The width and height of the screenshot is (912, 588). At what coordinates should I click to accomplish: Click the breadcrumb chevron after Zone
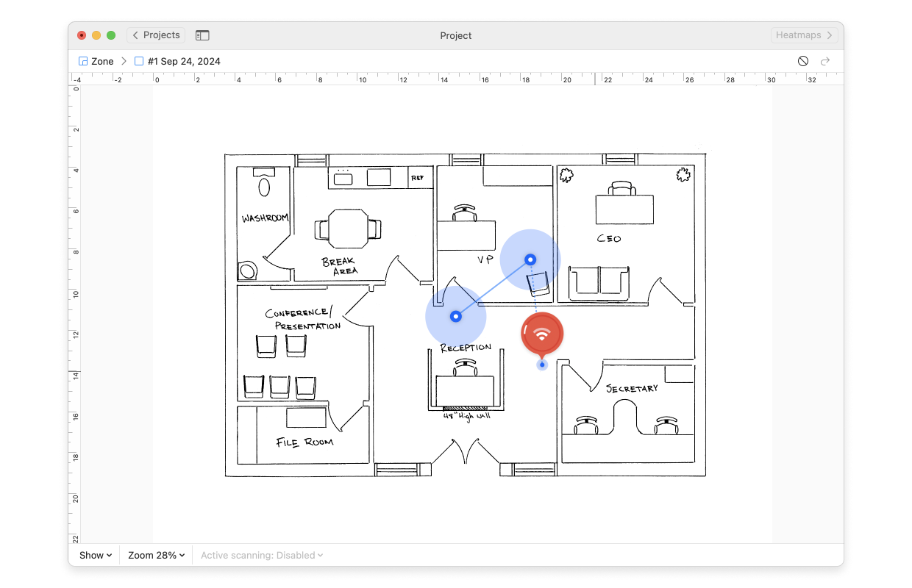[x=124, y=62]
